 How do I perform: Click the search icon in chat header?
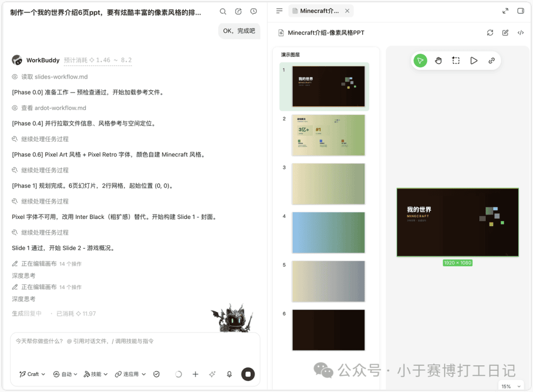(223, 11)
